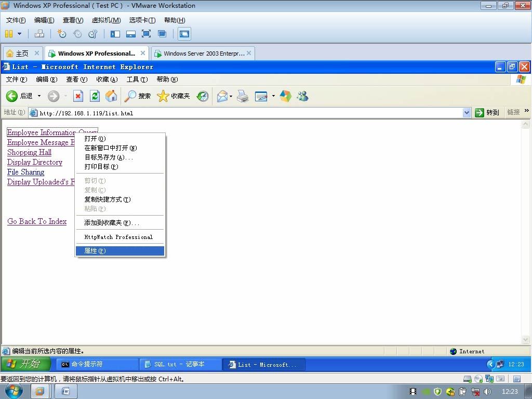Viewport: 532px width, 399px height.
Task: Toggle the VMware library sidebar view icon
Action: tap(115, 34)
